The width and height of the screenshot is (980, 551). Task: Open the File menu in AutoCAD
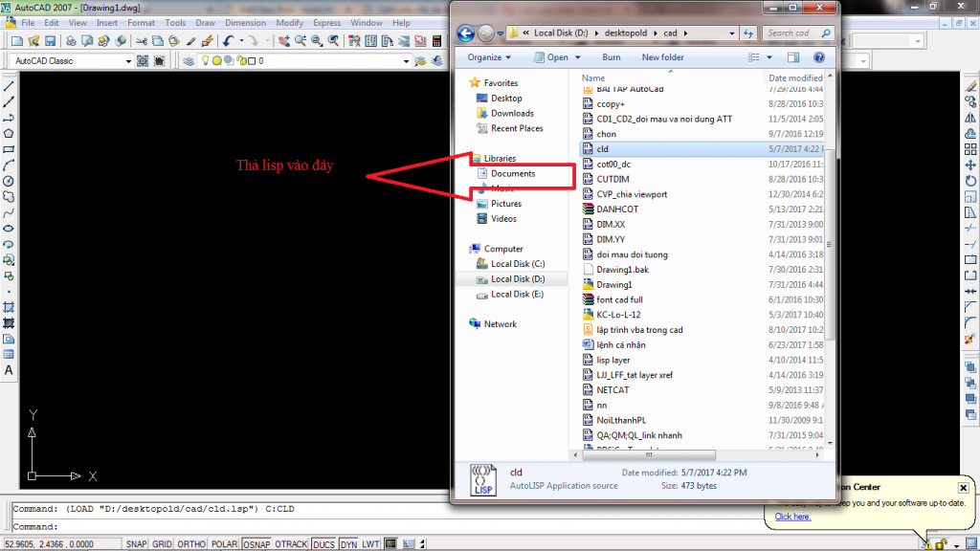28,23
